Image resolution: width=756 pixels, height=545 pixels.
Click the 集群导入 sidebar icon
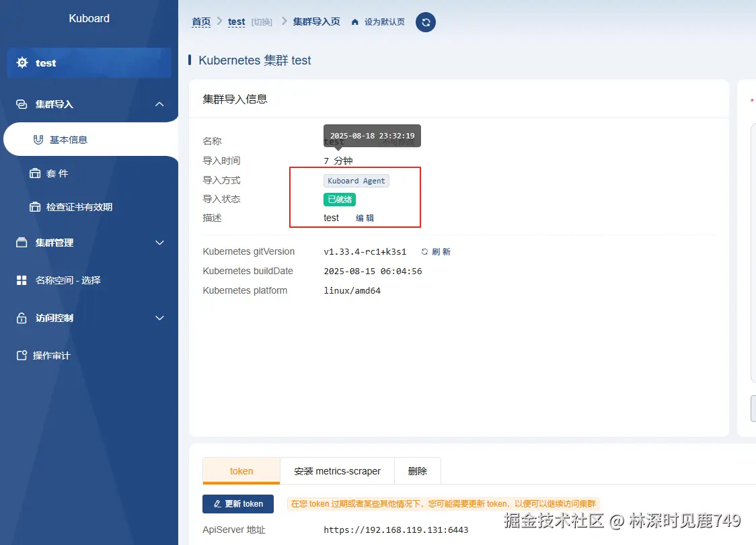coord(22,104)
